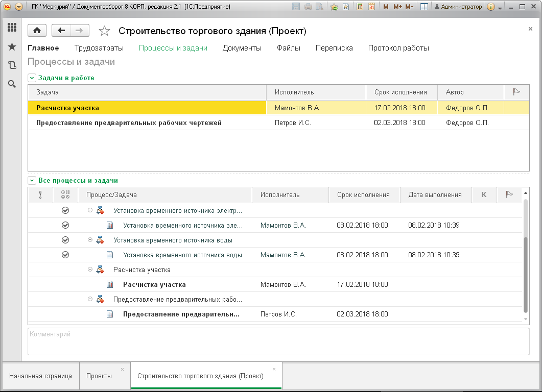Click the M- memory subtract button
This screenshot has width=542, height=392.
point(409,7)
